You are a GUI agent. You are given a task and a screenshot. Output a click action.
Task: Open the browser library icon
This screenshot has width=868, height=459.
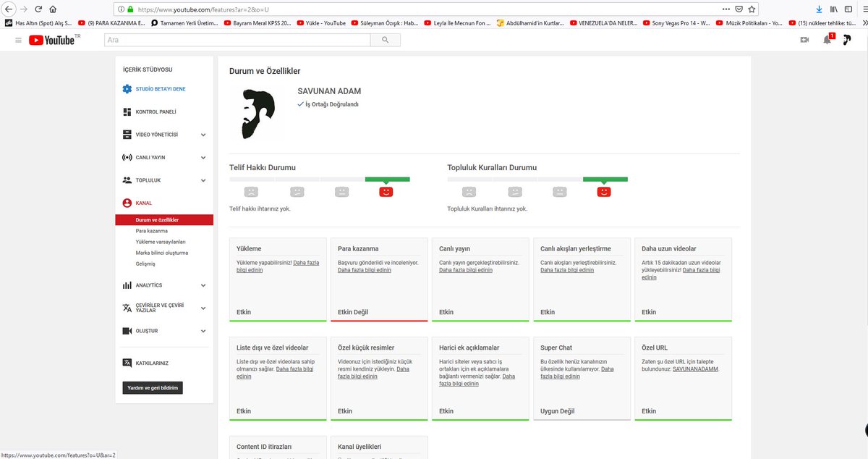click(834, 9)
